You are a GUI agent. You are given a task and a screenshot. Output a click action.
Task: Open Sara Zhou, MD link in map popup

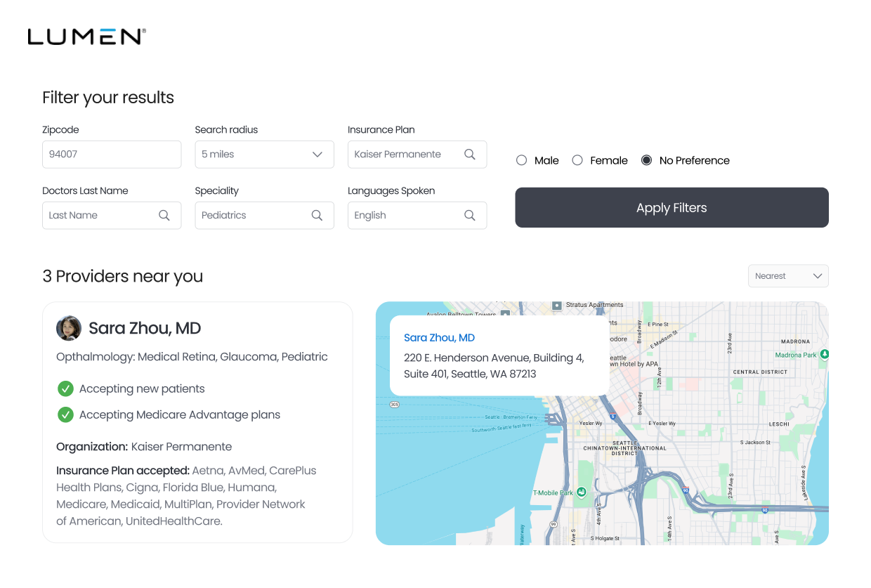pyautogui.click(x=440, y=338)
